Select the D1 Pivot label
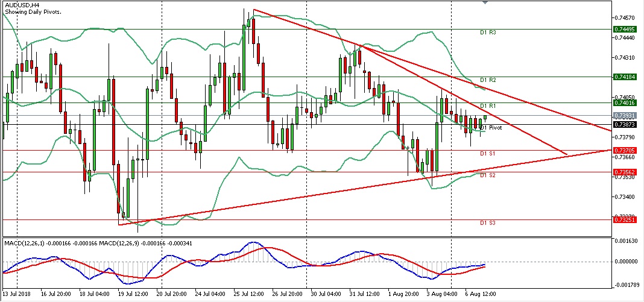This screenshot has height=302, width=644. coord(491,128)
